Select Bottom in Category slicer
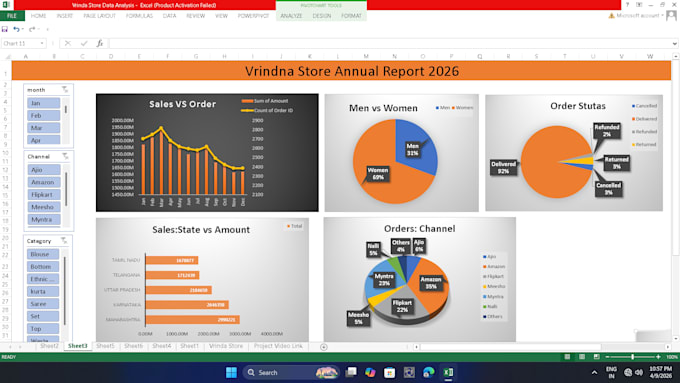Image resolution: width=680 pixels, height=383 pixels. [43, 266]
